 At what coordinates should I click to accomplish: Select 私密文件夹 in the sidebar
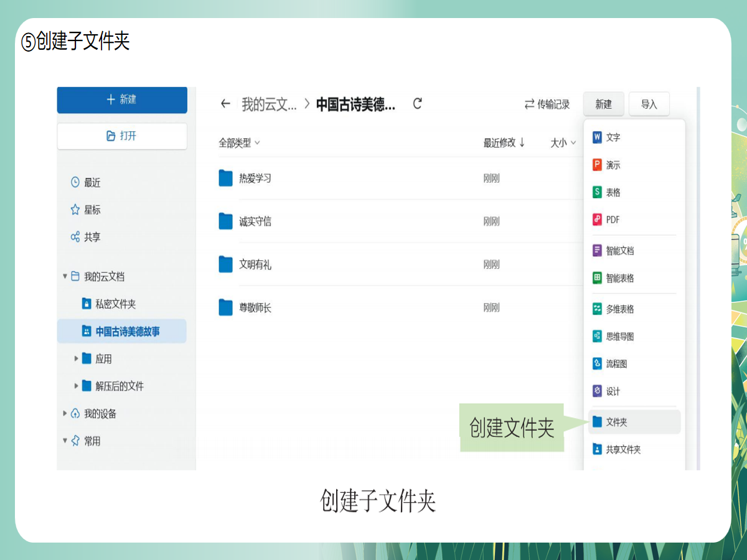click(x=115, y=304)
